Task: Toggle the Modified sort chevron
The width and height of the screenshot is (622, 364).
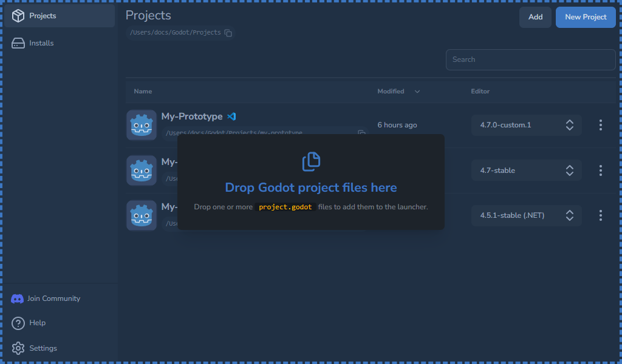Action: pos(417,92)
